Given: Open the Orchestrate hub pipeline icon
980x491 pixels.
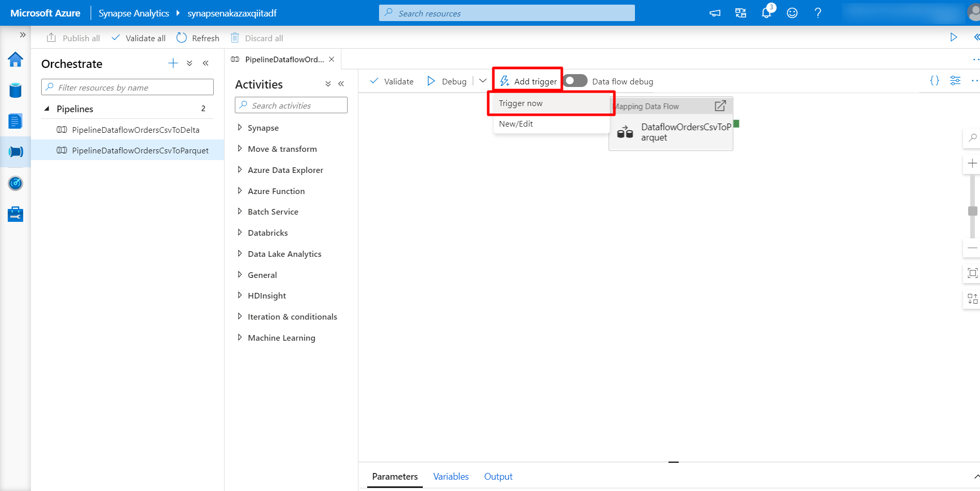Looking at the screenshot, I should [x=15, y=152].
